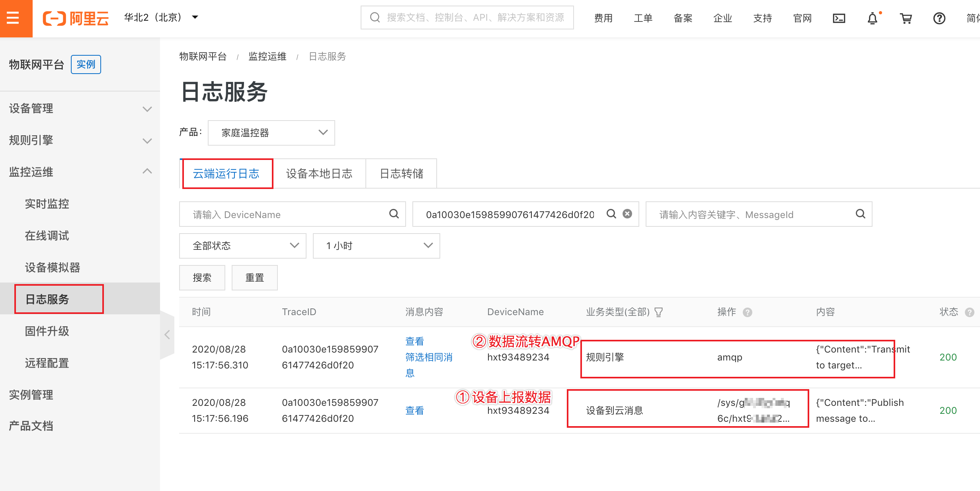Click the help icon next to 操作
Screen dimensions: 980x491
[748, 312]
